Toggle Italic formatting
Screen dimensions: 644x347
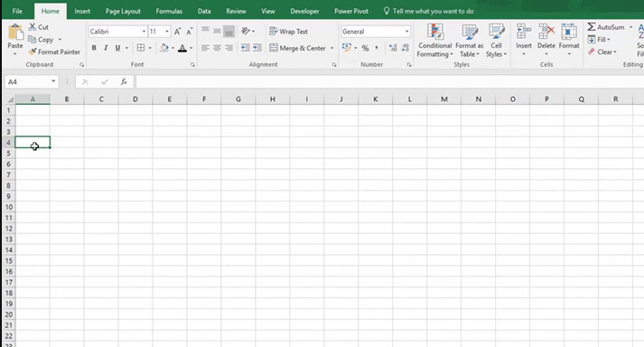(106, 48)
